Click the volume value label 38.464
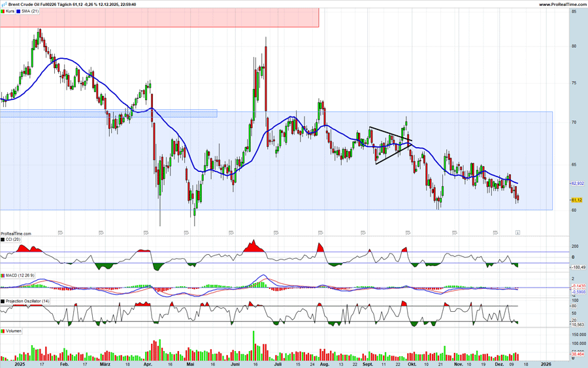Viewport: 588px width, 368px height. 578,354
